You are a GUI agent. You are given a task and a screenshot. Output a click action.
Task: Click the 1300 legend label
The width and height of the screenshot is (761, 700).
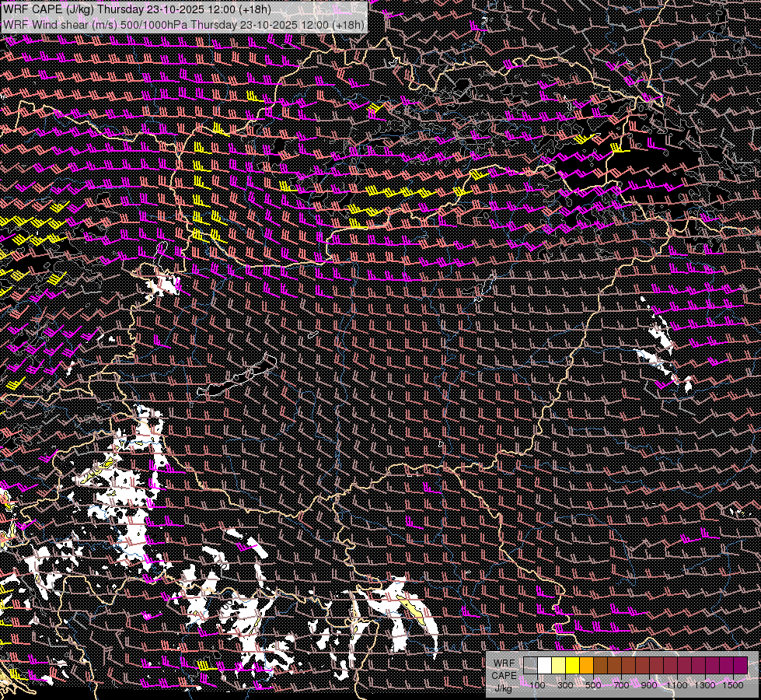(x=705, y=685)
